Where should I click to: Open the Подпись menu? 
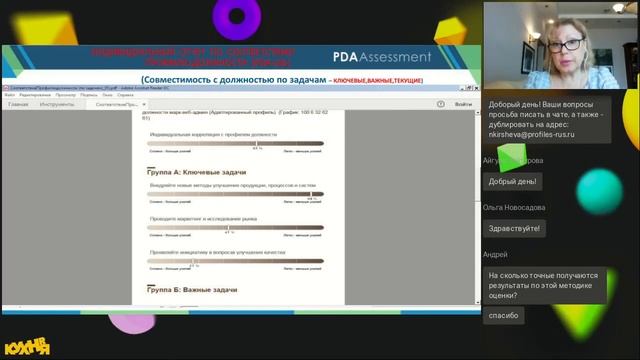point(89,95)
